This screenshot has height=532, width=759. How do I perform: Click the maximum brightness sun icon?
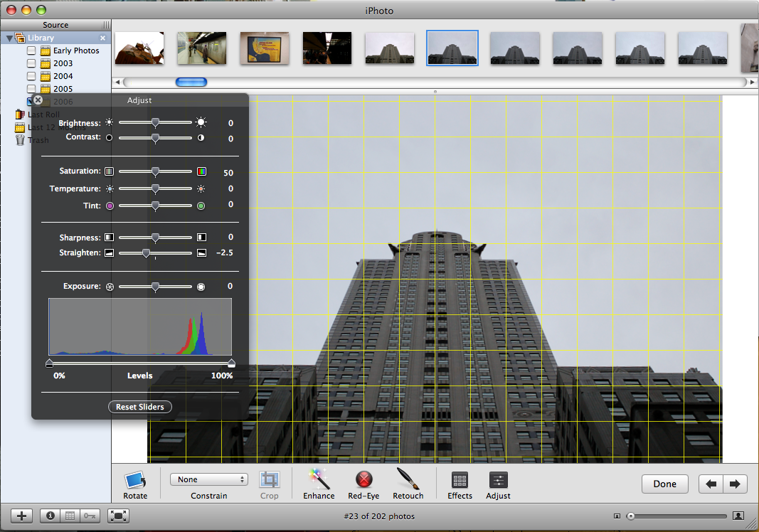(x=201, y=122)
